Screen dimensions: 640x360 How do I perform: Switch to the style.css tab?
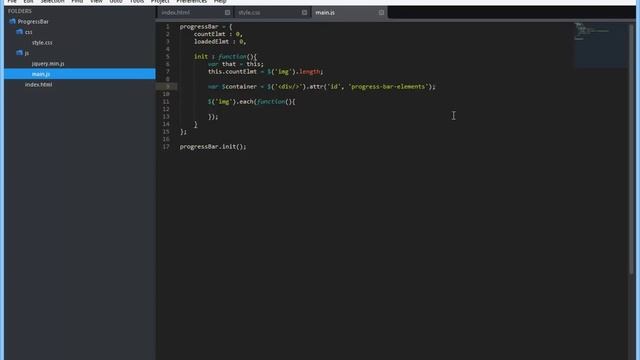[249, 13]
